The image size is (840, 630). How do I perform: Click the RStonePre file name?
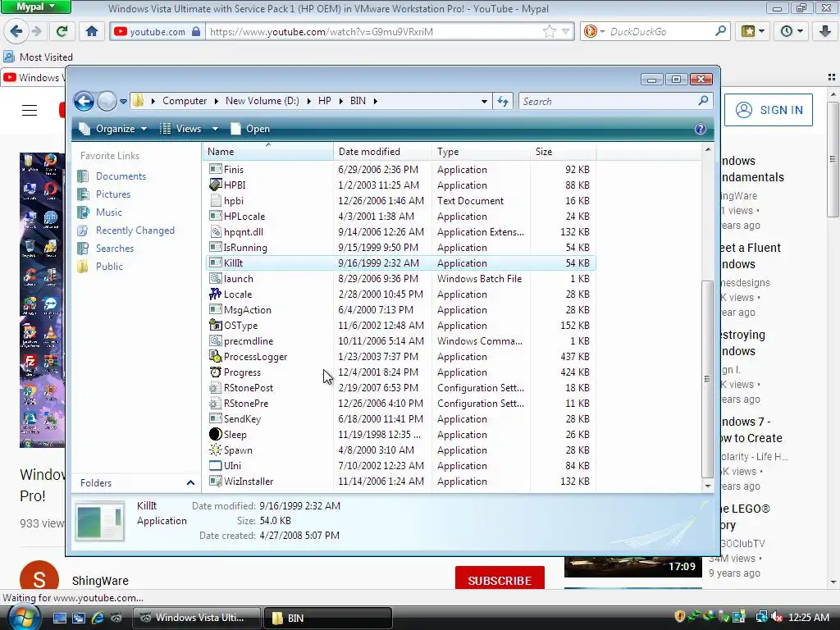coord(246,404)
